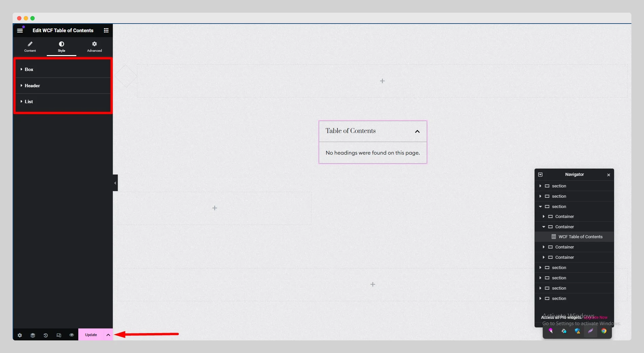Select the bottom-most section label in Navigator
This screenshot has height=353, width=644.
coord(559,299)
